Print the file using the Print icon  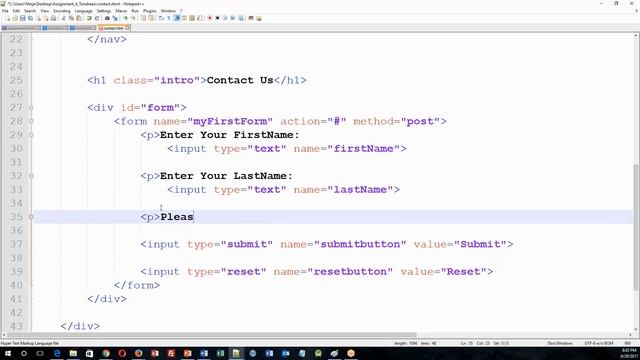pyautogui.click(x=53, y=18)
